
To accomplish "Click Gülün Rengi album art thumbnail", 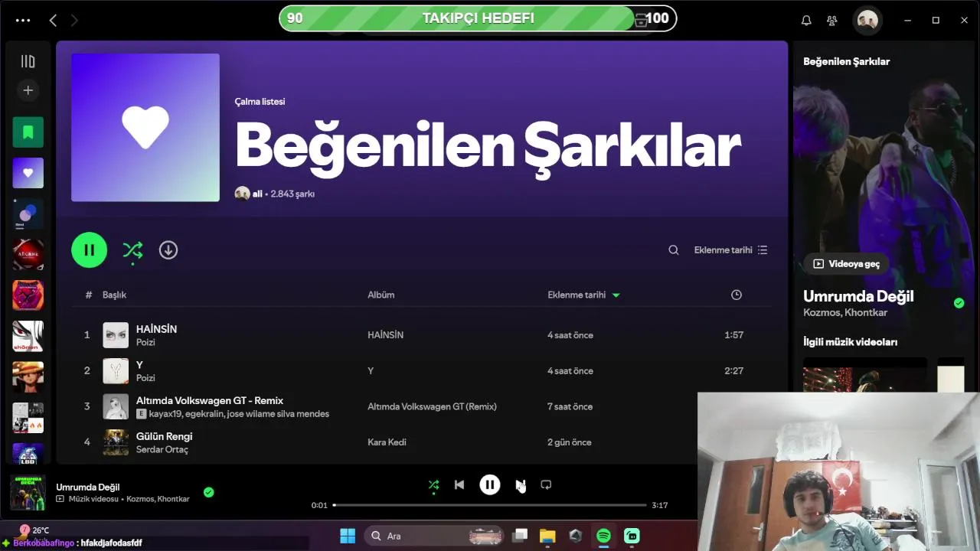I will (116, 442).
